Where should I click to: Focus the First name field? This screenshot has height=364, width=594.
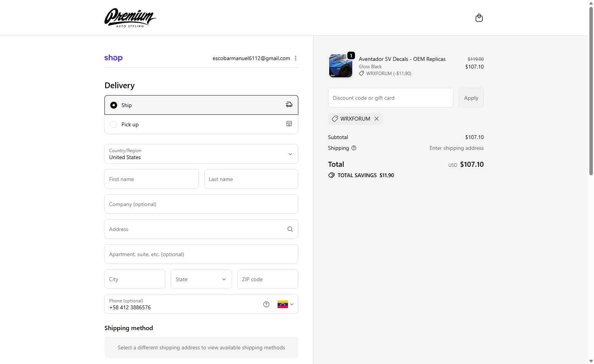click(151, 179)
